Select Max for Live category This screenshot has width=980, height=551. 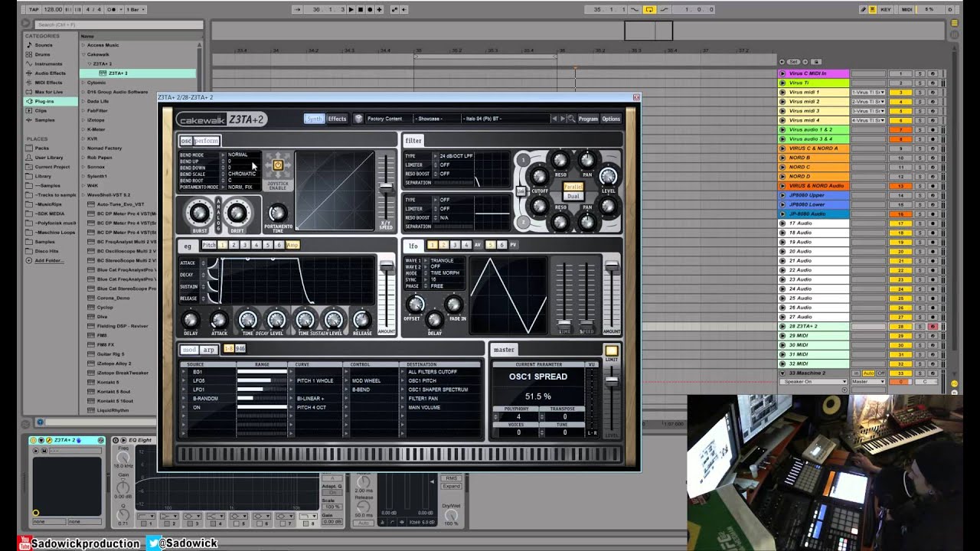point(49,92)
